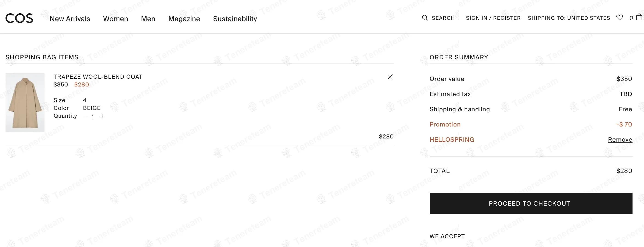Open the Men menu
The image size is (644, 247).
point(148,19)
